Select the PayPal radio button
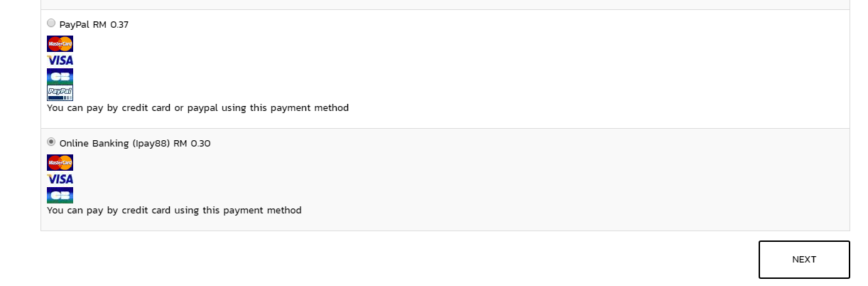Screen dimensions: 868x286 pyautogui.click(x=51, y=23)
